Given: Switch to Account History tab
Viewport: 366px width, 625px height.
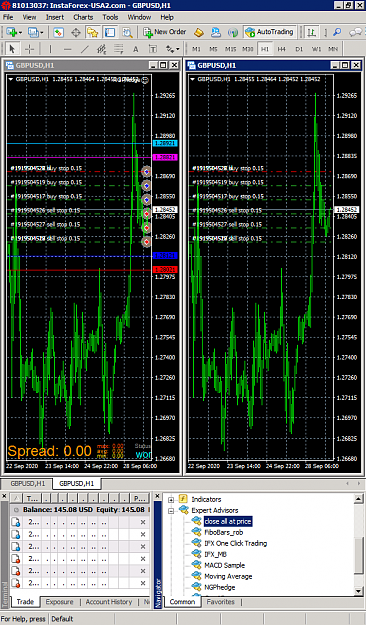Looking at the screenshot, I should tap(108, 602).
